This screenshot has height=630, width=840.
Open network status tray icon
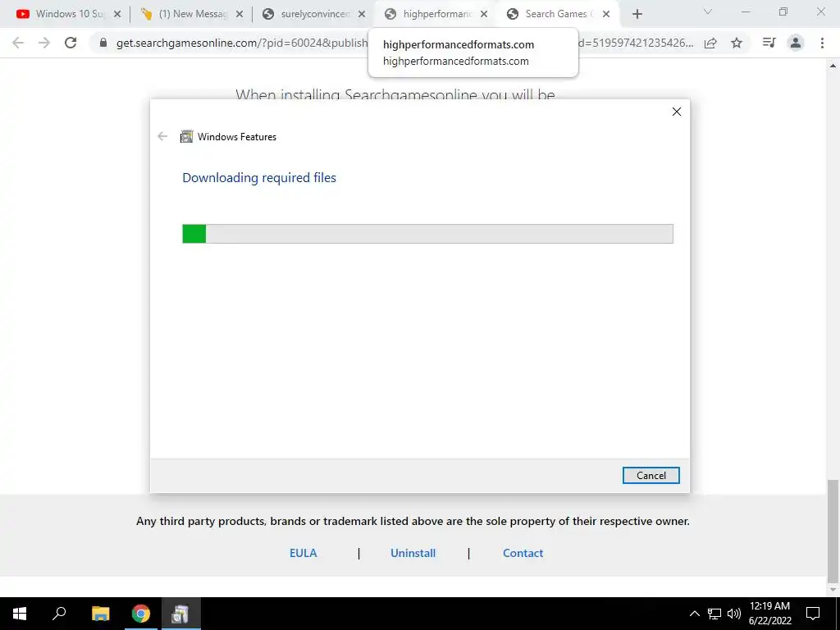coord(714,614)
